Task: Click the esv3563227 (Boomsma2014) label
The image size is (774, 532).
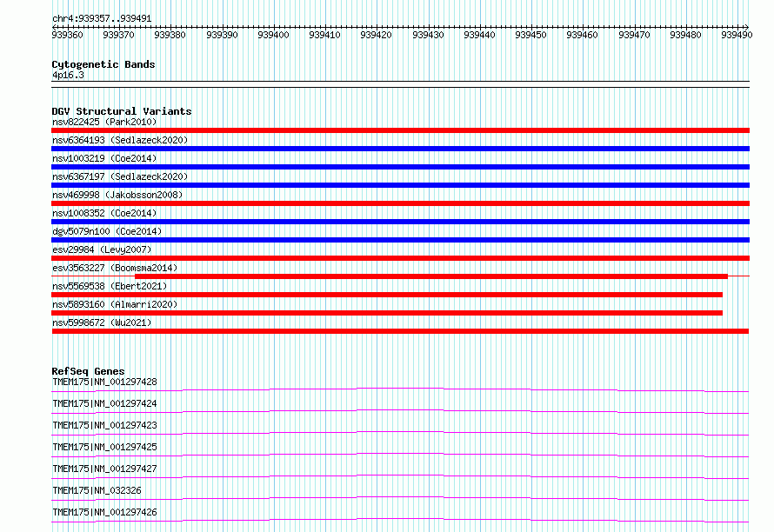Action: pos(115,268)
